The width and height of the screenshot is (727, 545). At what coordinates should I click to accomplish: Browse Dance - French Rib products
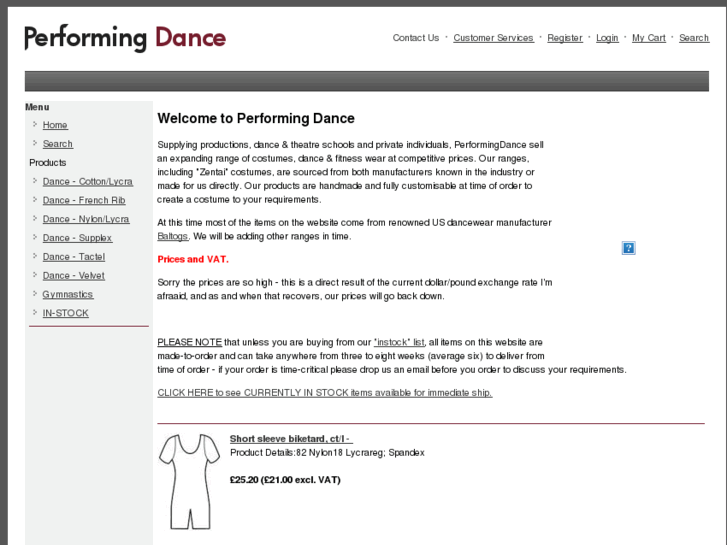(x=84, y=200)
